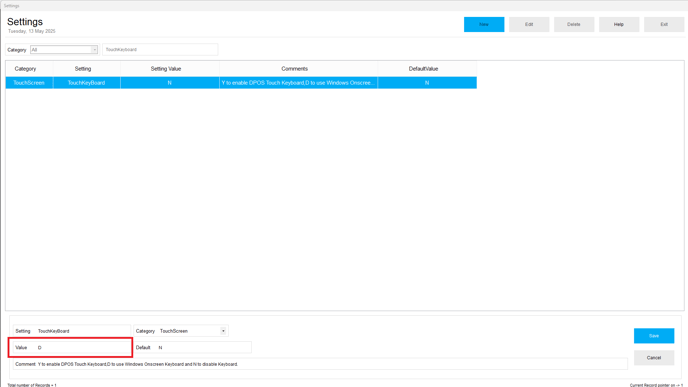Sort by Setting Value column header
This screenshot has width=688, height=387.
pos(166,69)
